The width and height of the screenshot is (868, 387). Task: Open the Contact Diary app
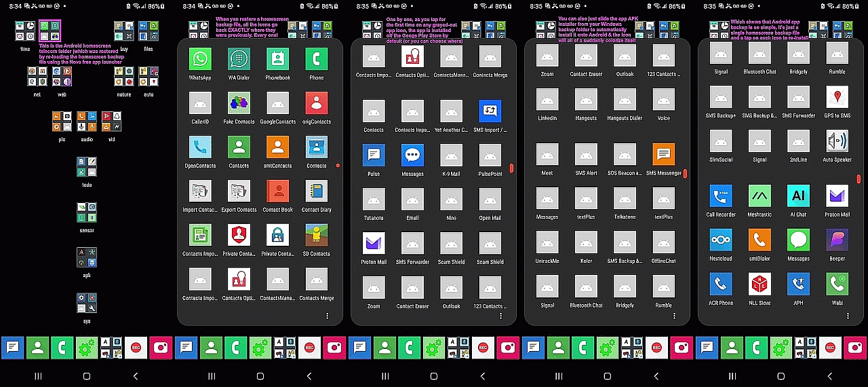click(x=317, y=191)
